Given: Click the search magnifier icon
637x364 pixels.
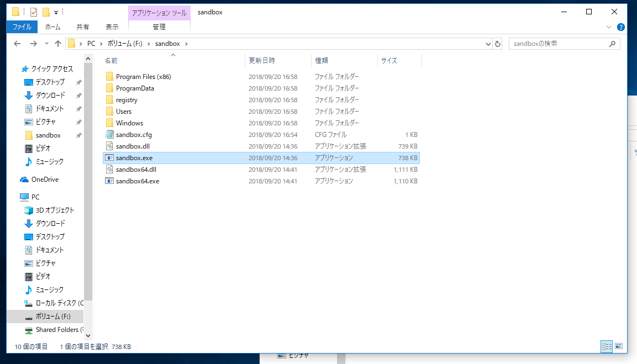Looking at the screenshot, I should (613, 44).
